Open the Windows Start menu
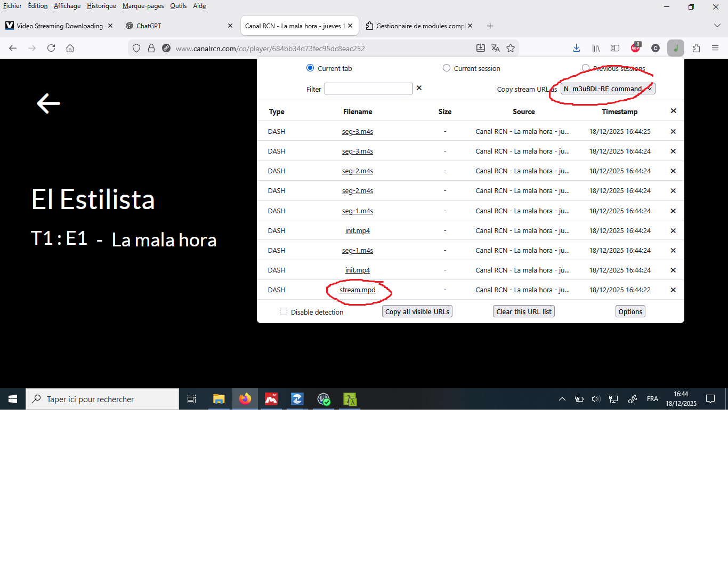Screen dimensions: 728x576 point(13,399)
